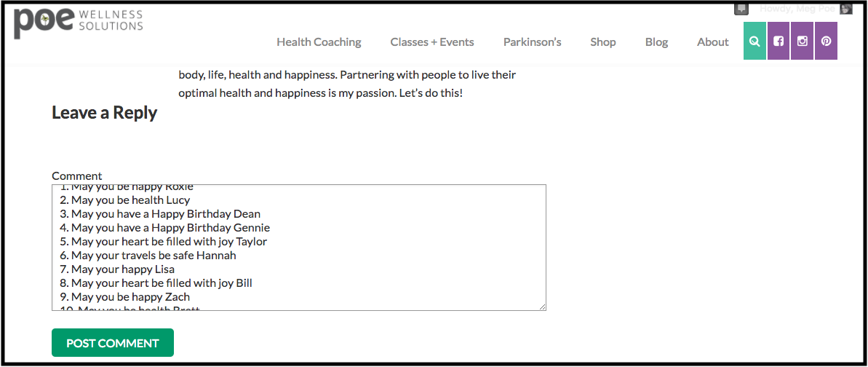This screenshot has width=868, height=367.
Task: Click the Post Comment button
Action: [112, 343]
